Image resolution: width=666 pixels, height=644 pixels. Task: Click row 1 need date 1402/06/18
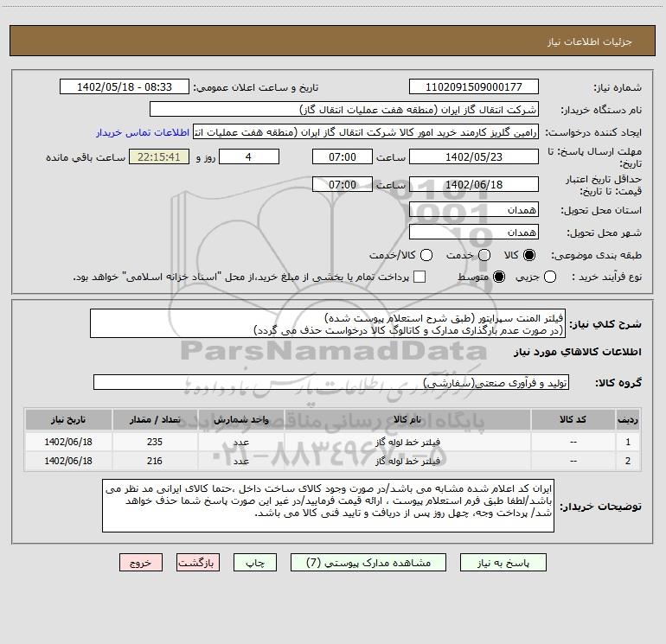(68, 442)
